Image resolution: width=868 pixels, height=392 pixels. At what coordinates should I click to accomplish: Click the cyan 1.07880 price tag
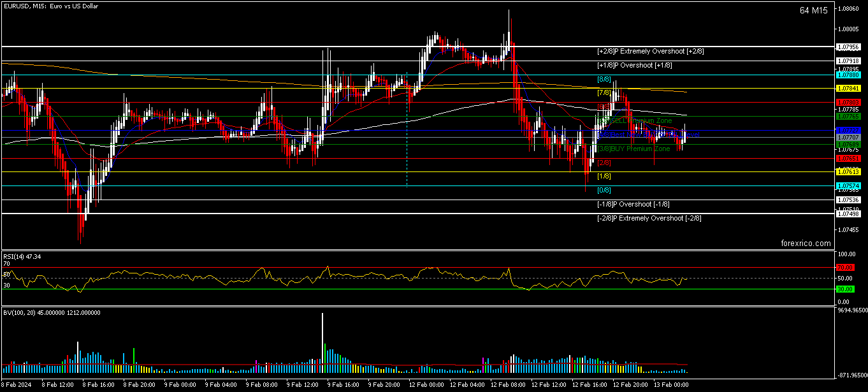pos(850,75)
